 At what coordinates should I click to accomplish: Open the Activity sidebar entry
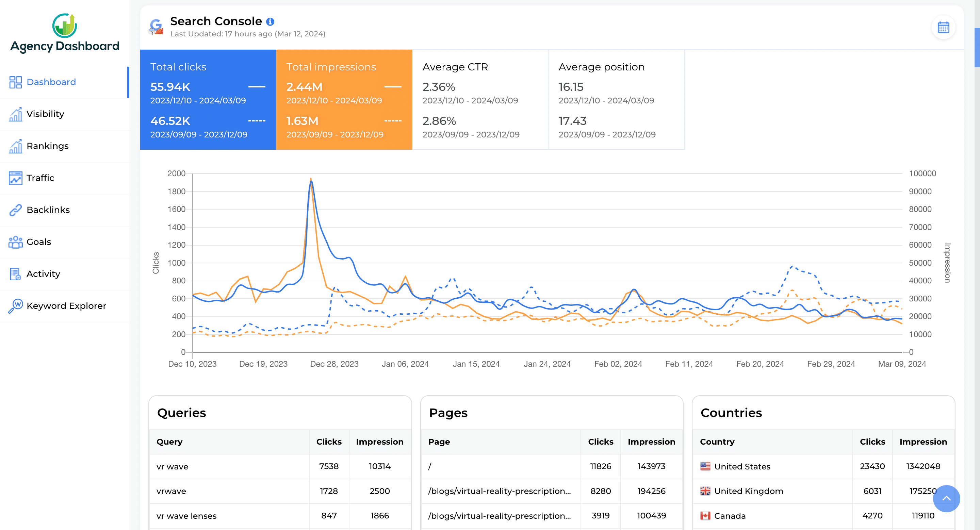click(x=65, y=274)
